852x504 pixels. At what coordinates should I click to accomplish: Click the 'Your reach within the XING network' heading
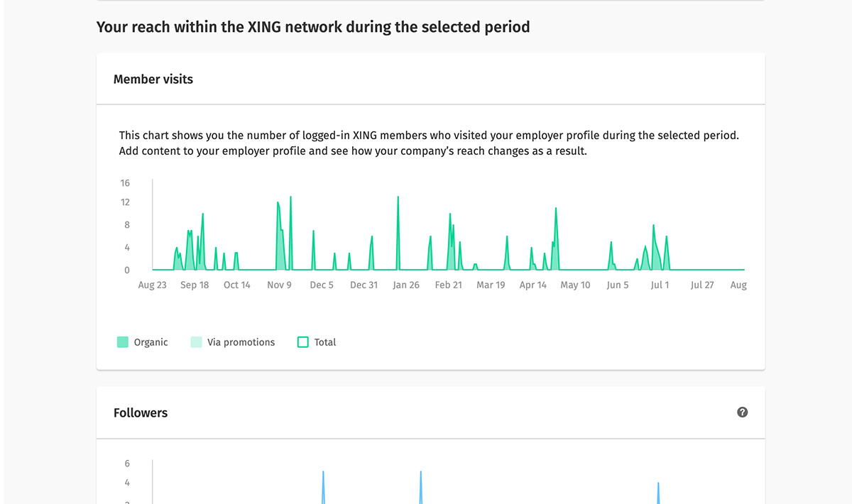click(313, 28)
